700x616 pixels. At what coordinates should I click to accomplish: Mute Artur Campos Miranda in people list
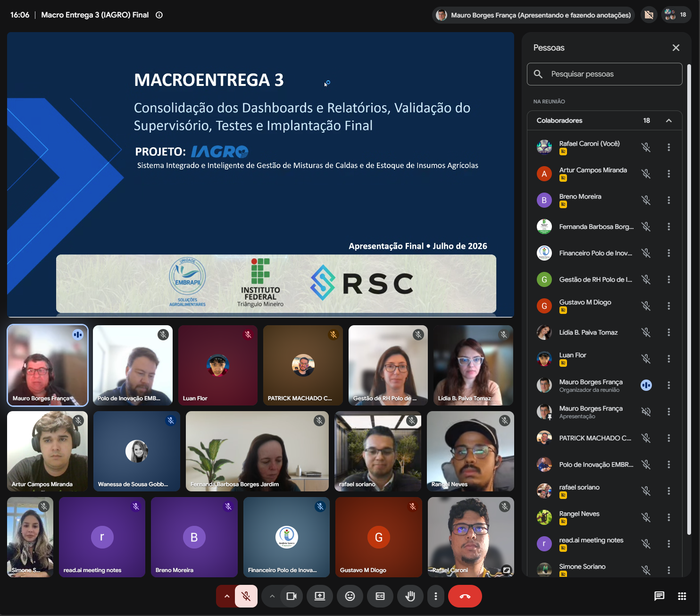[646, 174]
